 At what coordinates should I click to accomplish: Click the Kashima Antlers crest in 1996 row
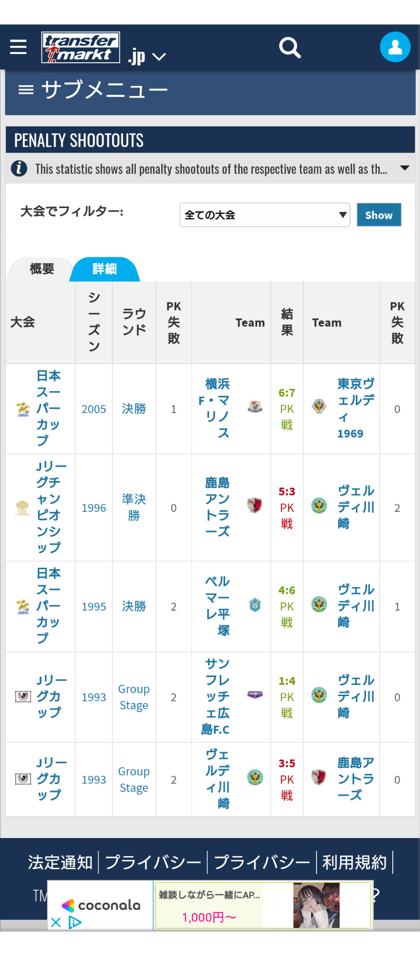[x=255, y=505]
